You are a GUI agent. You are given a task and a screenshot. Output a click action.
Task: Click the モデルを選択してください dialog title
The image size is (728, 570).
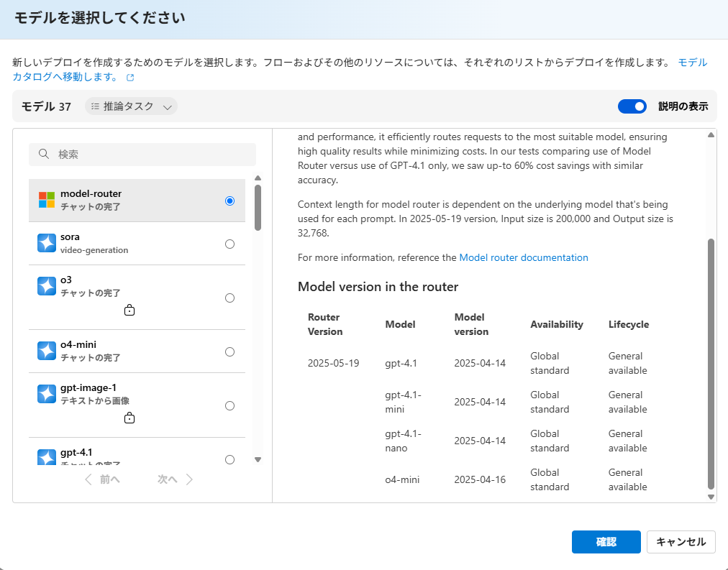[100, 18]
